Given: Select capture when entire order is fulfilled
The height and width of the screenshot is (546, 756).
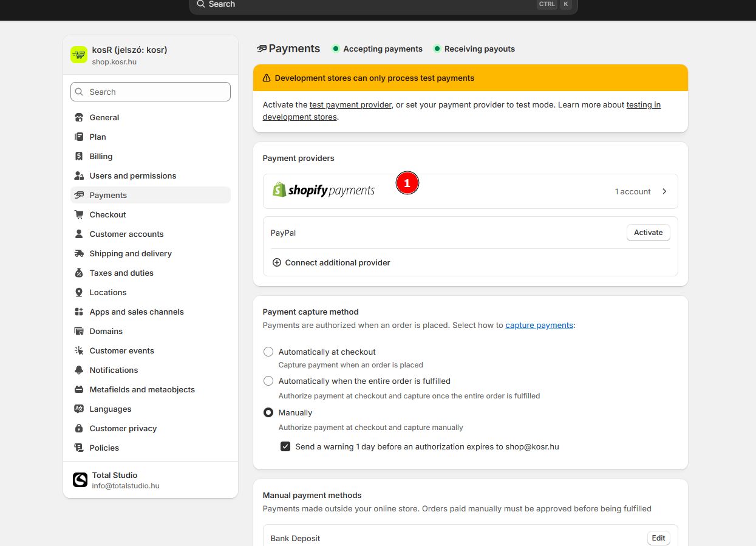Looking at the screenshot, I should 268,381.
